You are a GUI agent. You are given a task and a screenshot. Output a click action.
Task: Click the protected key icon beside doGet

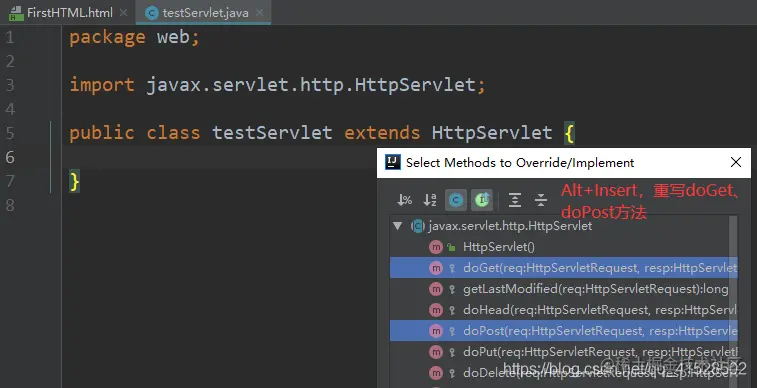click(452, 268)
